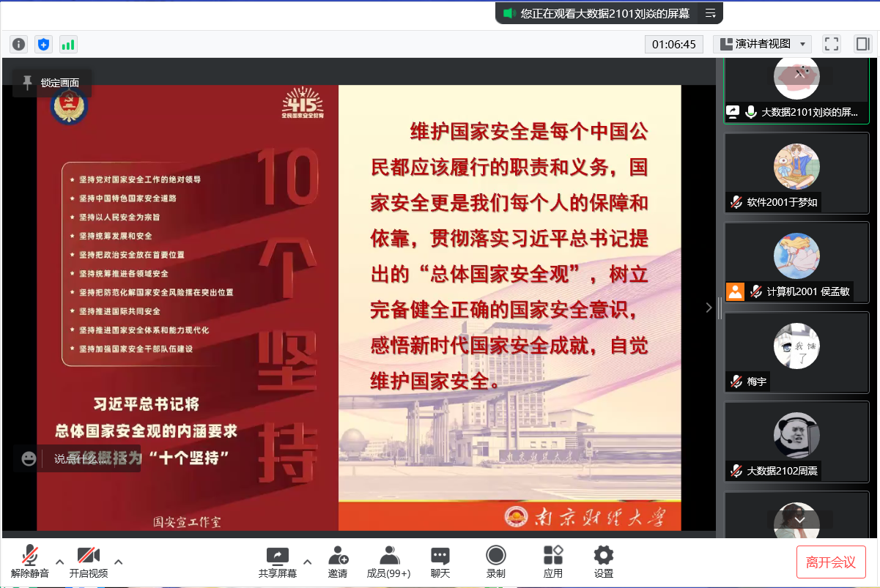
Task: Expand audio options arrow beside 解除静音
Action: pos(60,562)
